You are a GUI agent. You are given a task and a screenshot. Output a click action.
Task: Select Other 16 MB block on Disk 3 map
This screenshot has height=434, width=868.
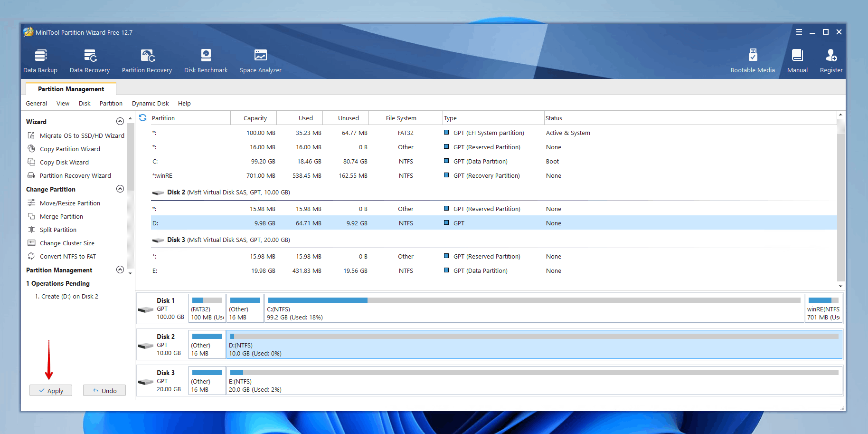pos(207,381)
